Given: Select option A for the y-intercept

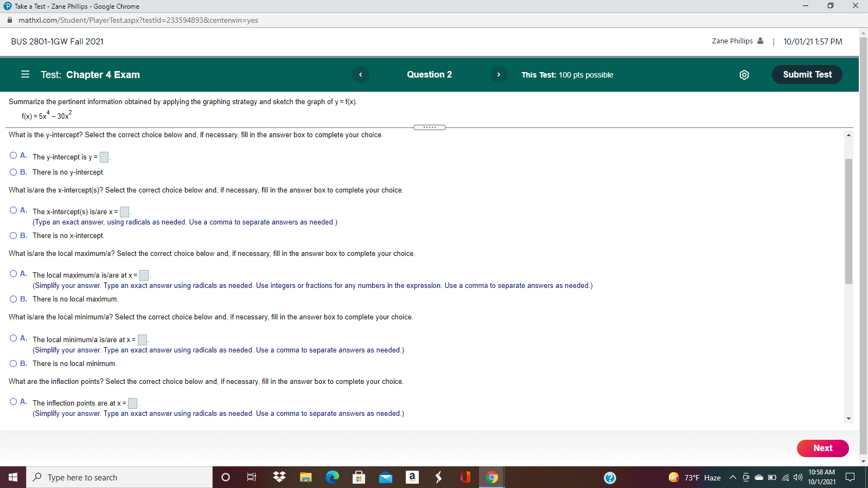Looking at the screenshot, I should [x=13, y=156].
